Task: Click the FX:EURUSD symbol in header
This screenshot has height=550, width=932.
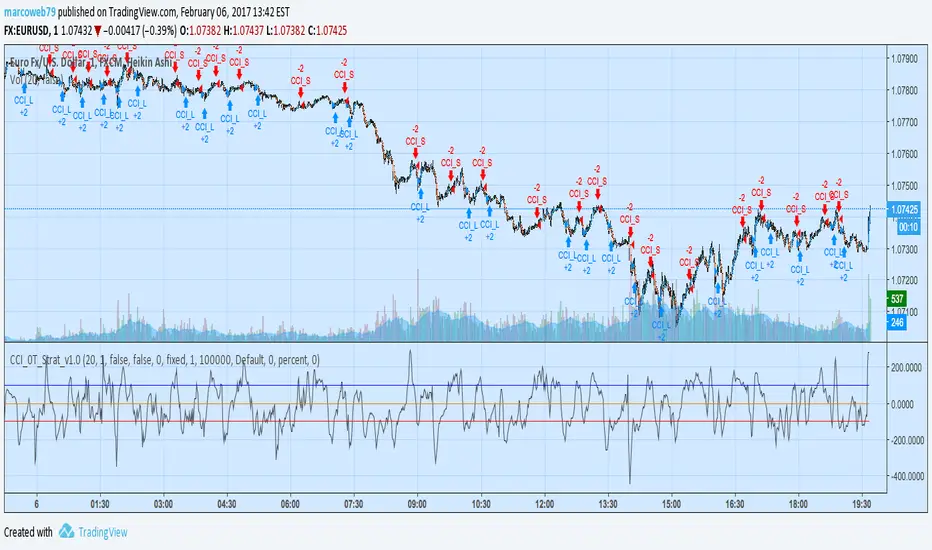Action: [x=28, y=30]
